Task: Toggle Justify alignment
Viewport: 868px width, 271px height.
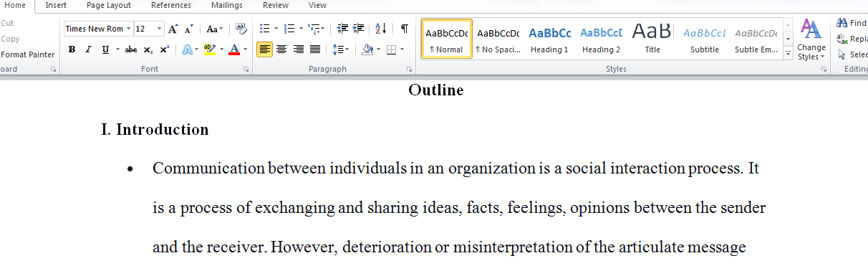Action: tap(314, 49)
